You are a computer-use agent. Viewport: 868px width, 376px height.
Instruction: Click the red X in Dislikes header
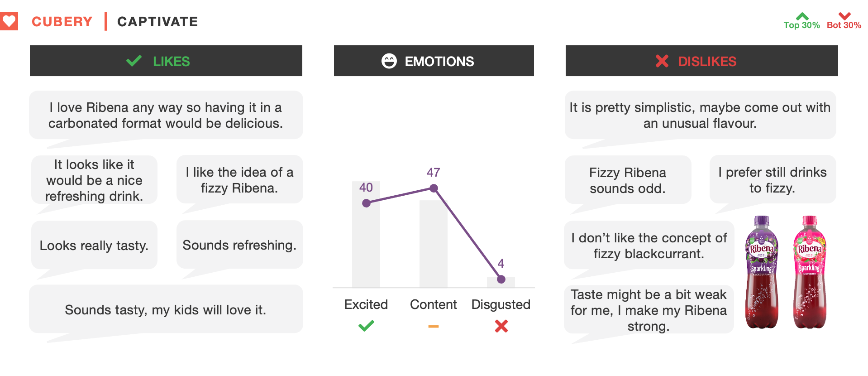(x=662, y=61)
